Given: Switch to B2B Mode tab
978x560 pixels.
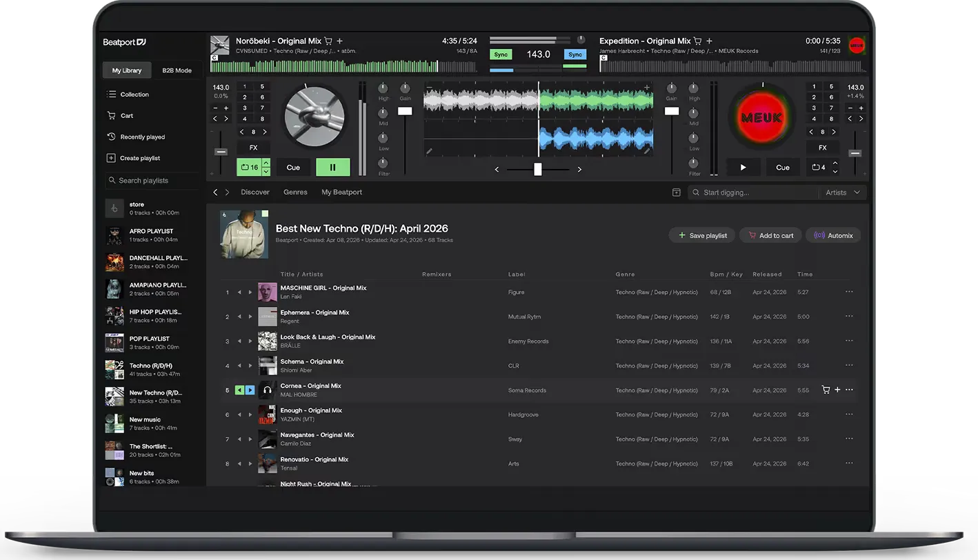Looking at the screenshot, I should coord(177,70).
